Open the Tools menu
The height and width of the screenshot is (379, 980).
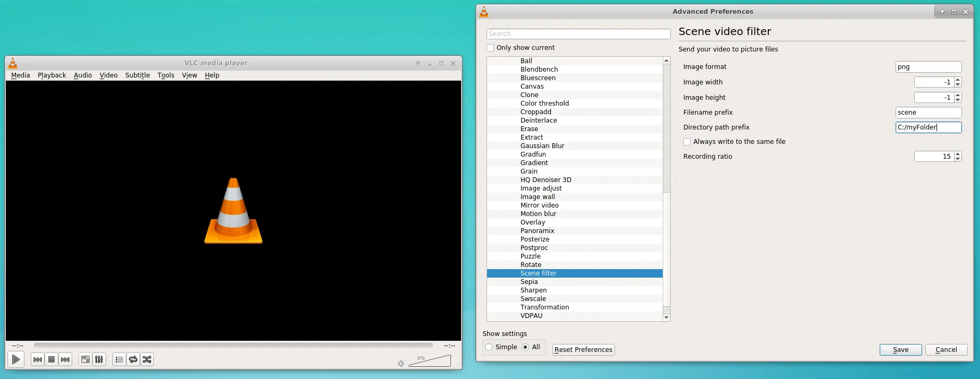(166, 75)
